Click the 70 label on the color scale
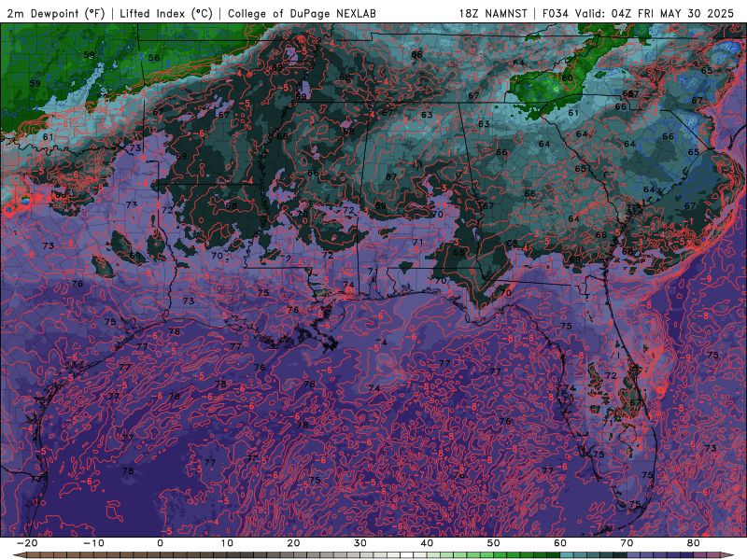 pos(627,543)
